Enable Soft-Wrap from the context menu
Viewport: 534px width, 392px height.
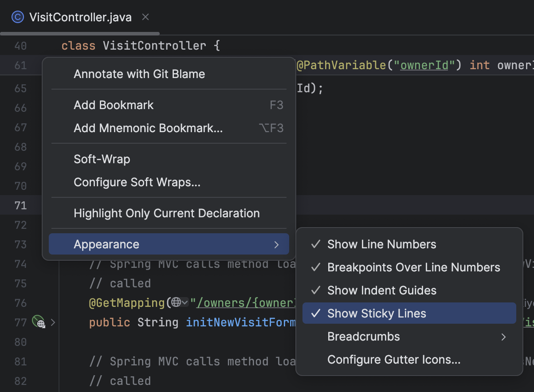point(102,159)
